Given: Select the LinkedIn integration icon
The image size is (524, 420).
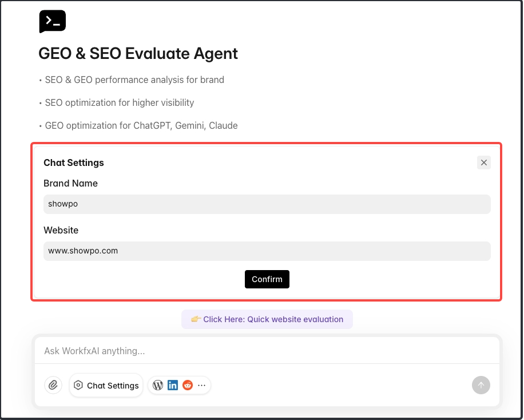Looking at the screenshot, I should [173, 385].
